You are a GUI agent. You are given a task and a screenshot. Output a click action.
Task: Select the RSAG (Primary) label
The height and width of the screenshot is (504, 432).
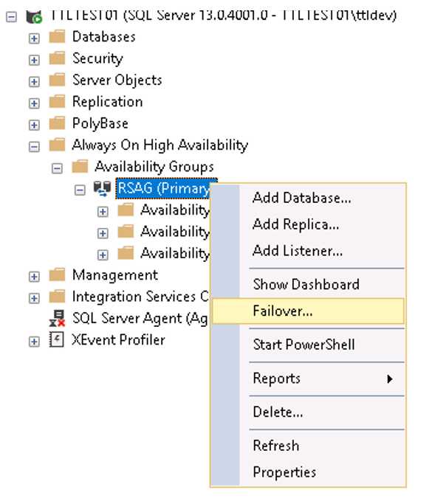coord(164,188)
